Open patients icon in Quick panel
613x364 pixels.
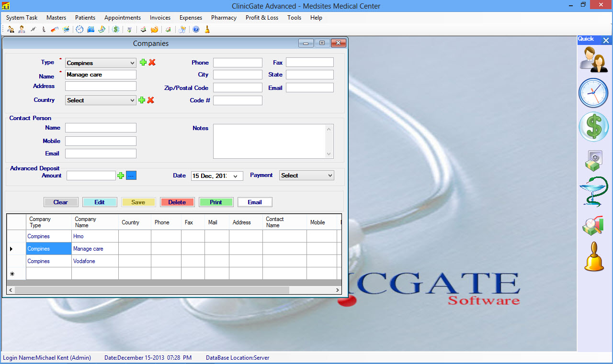point(594,59)
